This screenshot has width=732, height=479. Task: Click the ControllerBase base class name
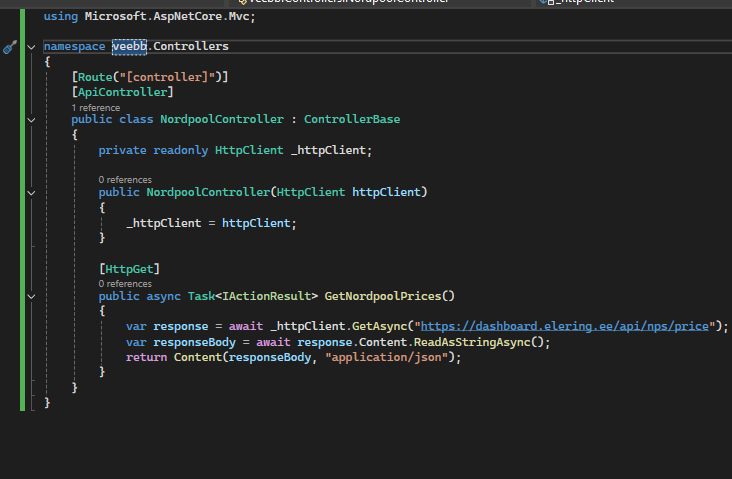[x=351, y=119]
